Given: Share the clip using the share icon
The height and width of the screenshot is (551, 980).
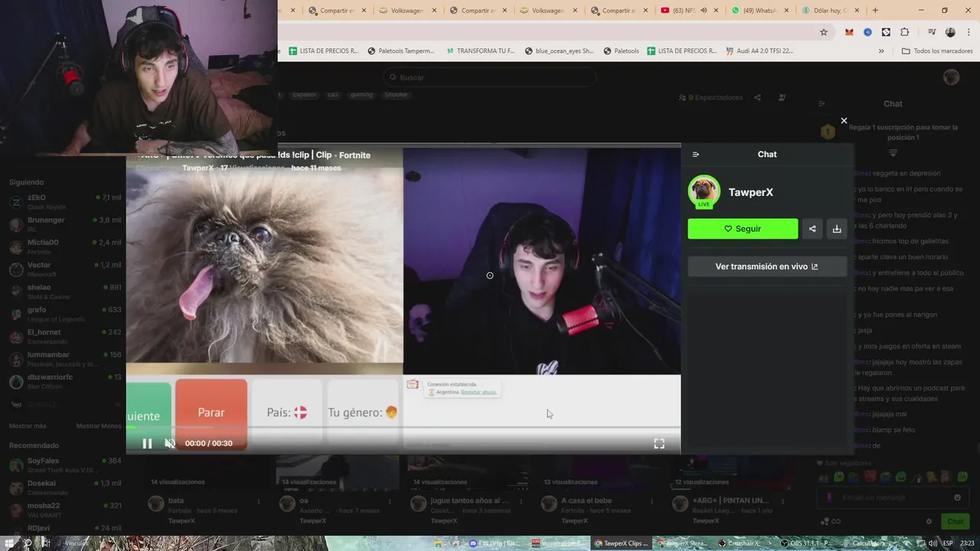Looking at the screenshot, I should coord(812,229).
